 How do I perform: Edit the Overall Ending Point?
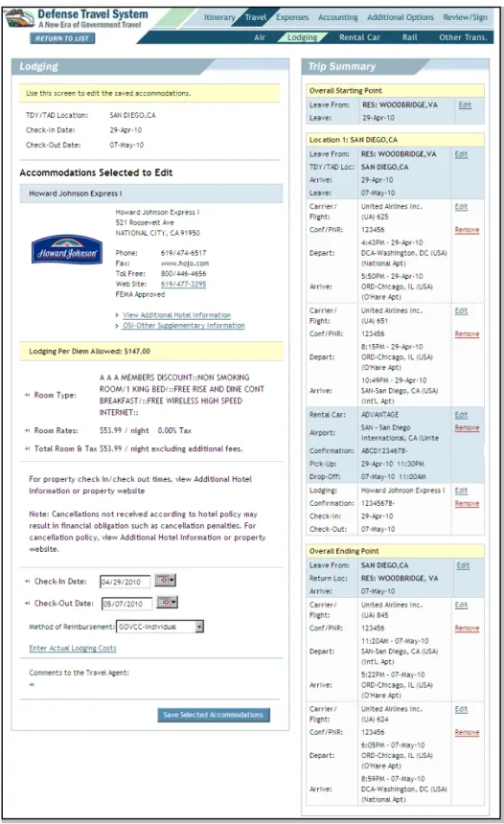pyautogui.click(x=463, y=565)
